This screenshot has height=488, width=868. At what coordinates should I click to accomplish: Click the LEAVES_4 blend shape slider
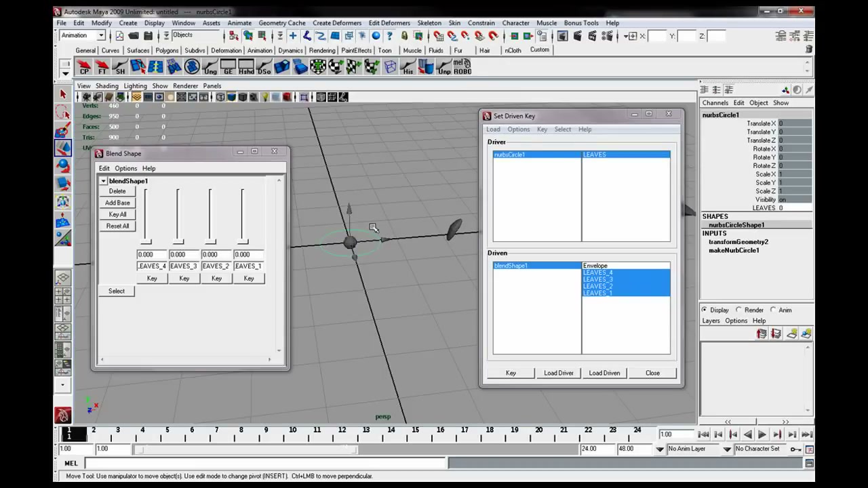(146, 217)
